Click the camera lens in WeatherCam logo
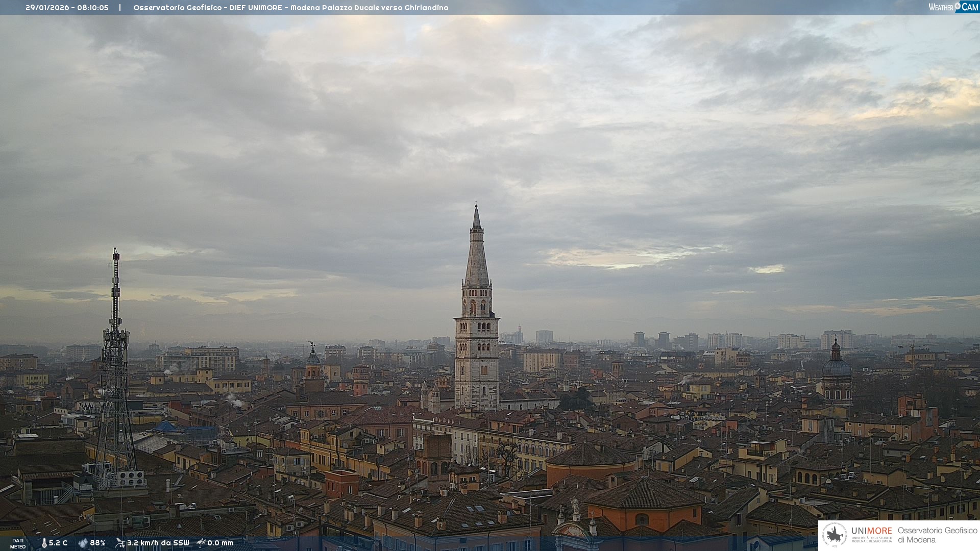The height and width of the screenshot is (551, 980). 958,6
